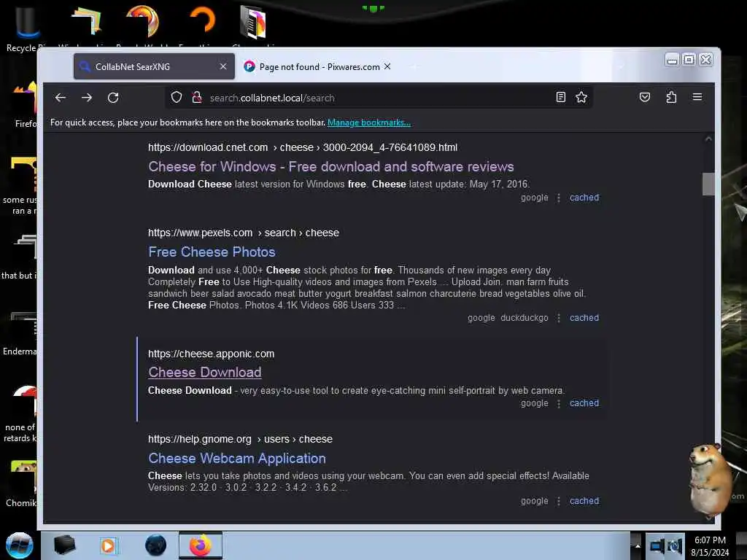747x560 pixels.
Task: Open the Free Cheese Photos result
Action: pos(212,252)
